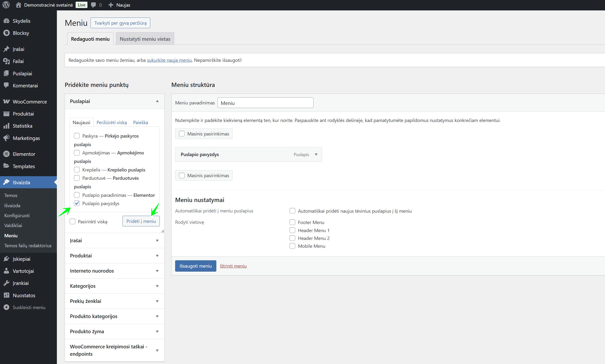This screenshot has height=364, width=605.
Task: Click the Marketingas megaphone icon
Action: point(6,138)
